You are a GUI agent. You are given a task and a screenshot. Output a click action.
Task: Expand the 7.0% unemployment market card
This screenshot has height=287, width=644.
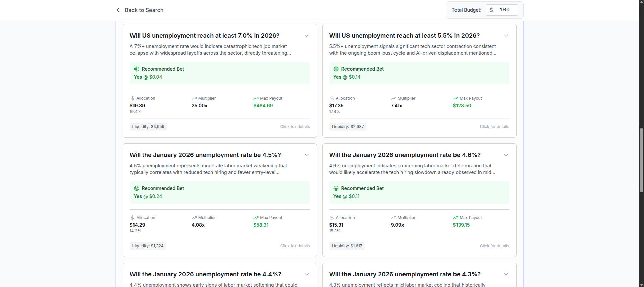point(307,36)
